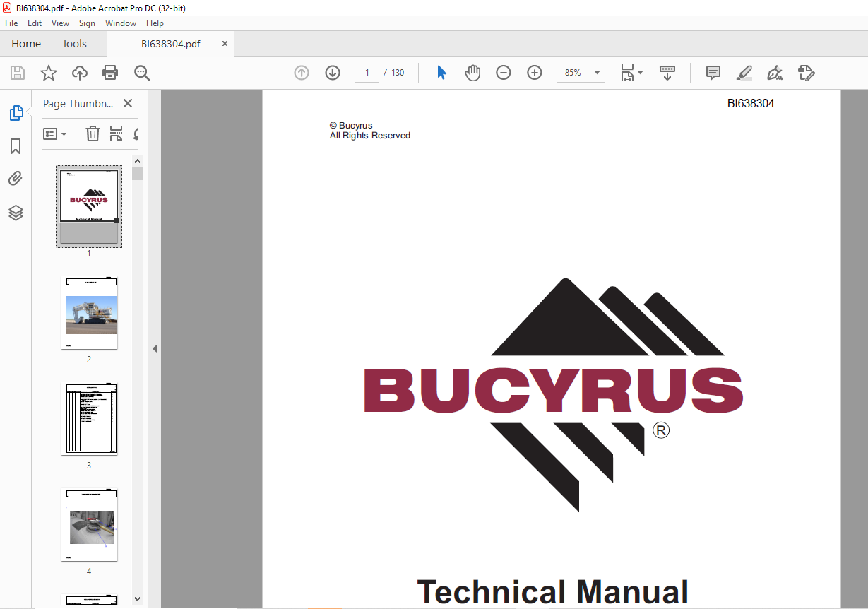Click the upload to cloud icon
The width and height of the screenshot is (868, 609).
(80, 73)
